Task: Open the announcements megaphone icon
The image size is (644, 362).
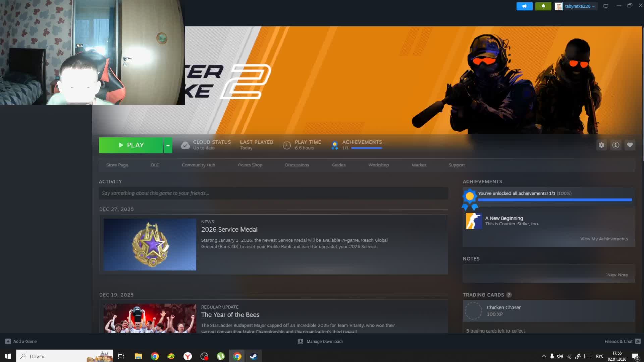Action: point(524,6)
